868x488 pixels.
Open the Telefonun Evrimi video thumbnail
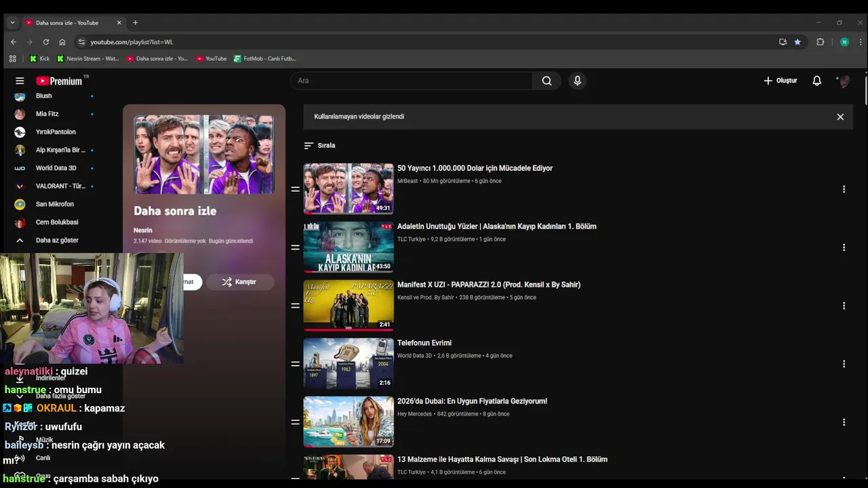click(349, 363)
